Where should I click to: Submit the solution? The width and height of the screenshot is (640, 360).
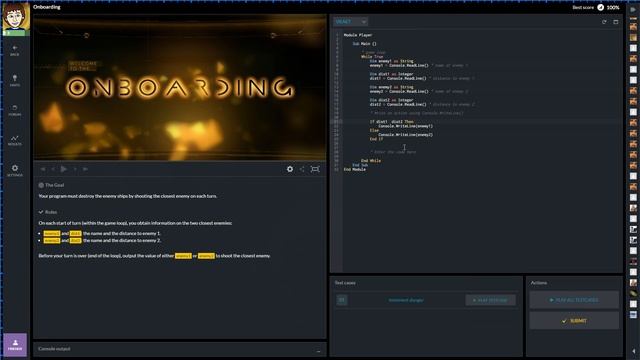pos(574,321)
